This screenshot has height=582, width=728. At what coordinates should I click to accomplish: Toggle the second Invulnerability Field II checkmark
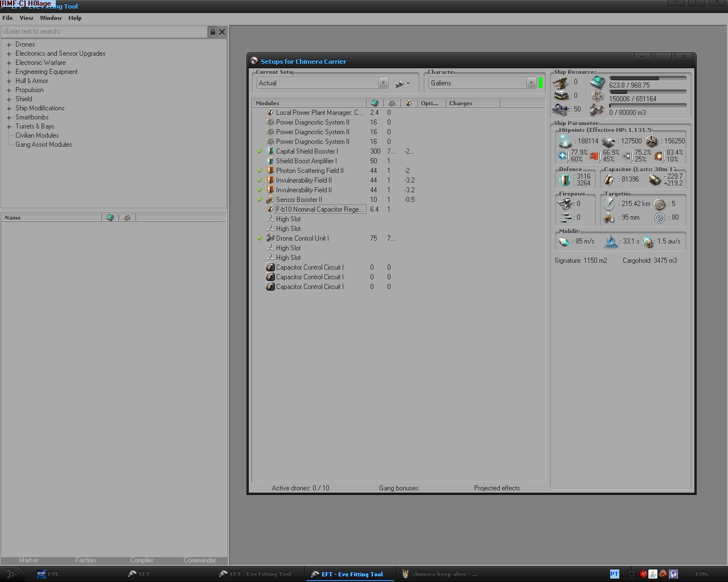[x=260, y=190]
